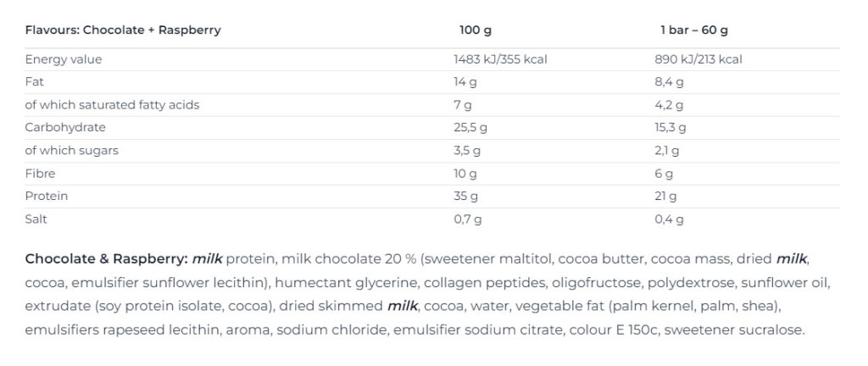Click the "Flavours: Chocolate + Raspberry" table heading
Viewport: 868px width, 366px height.
[x=123, y=30]
